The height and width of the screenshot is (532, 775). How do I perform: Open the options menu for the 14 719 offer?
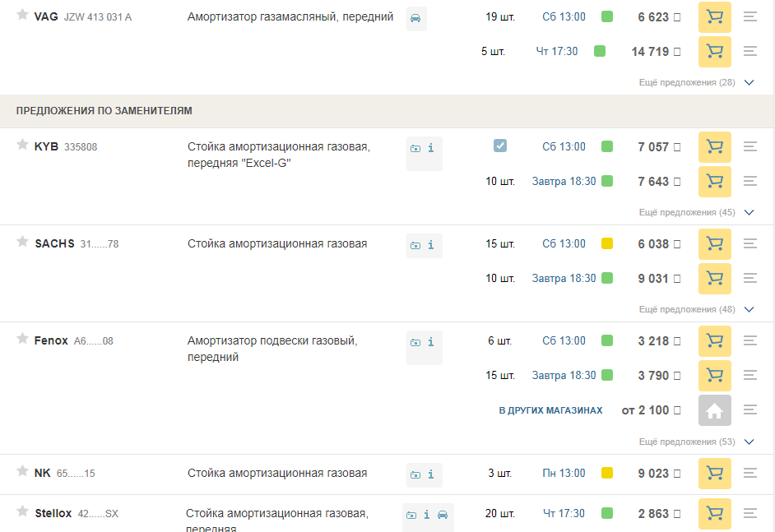749,52
